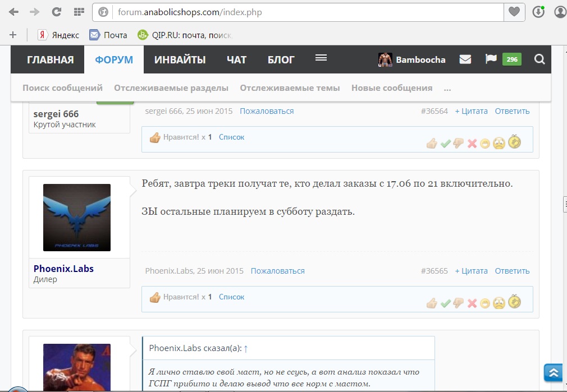
Task: Open the forum search magnifier
Action: (x=539, y=59)
